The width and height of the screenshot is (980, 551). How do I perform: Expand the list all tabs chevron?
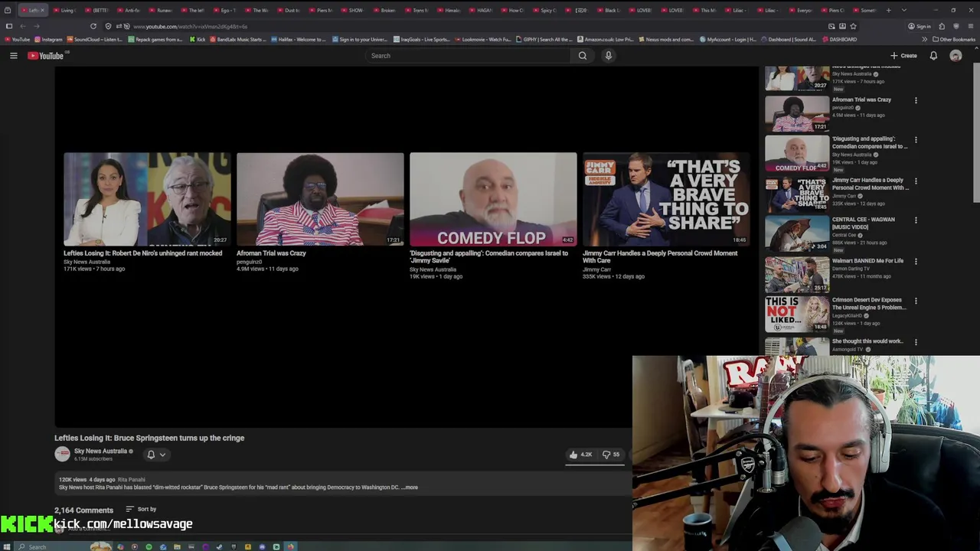click(904, 10)
